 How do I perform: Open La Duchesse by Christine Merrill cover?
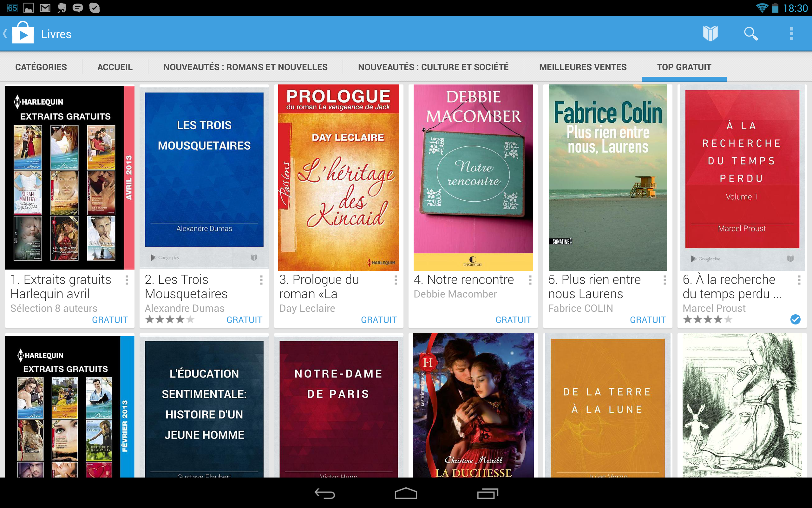473,405
